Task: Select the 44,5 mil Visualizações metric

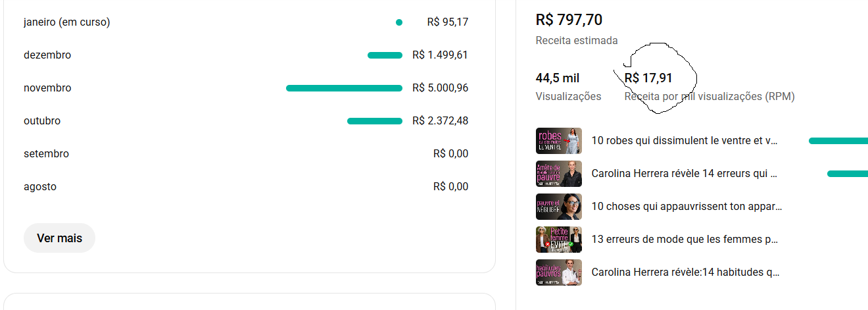Action: coord(558,78)
